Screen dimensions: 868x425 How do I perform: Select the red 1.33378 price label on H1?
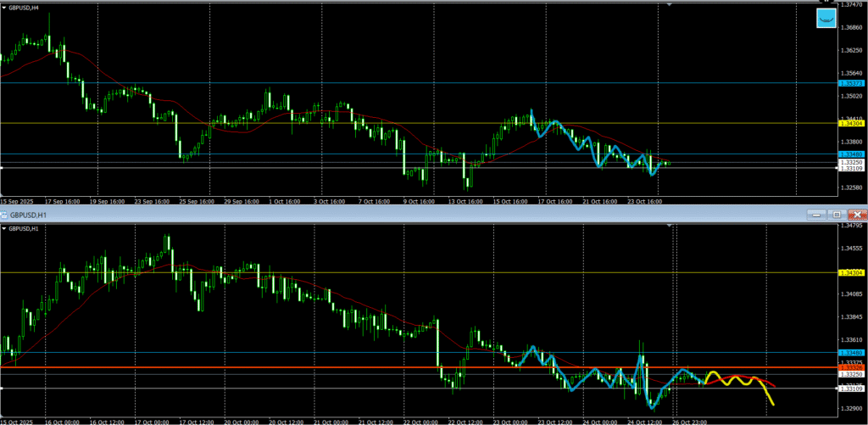click(x=851, y=367)
